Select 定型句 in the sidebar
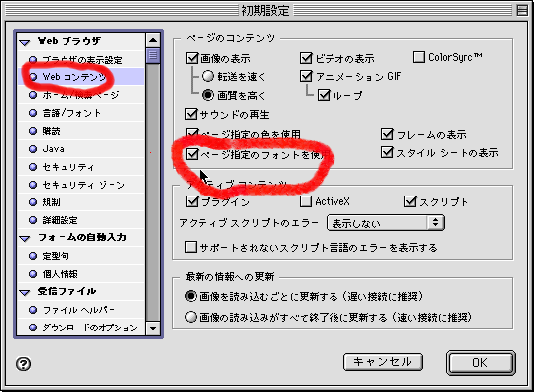534x392 pixels. [80, 256]
